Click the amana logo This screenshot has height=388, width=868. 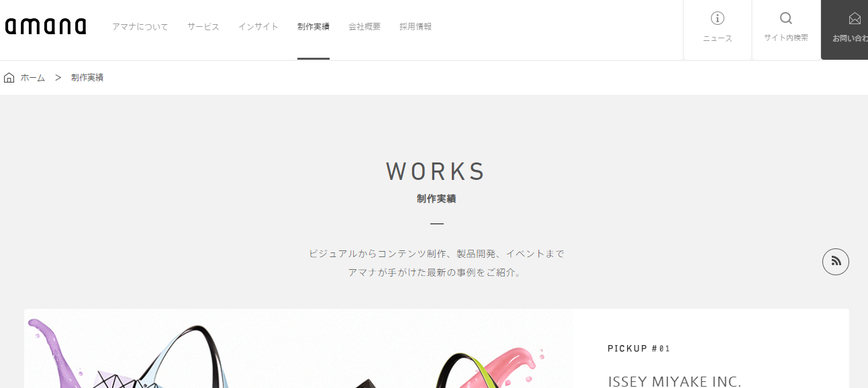(x=46, y=27)
